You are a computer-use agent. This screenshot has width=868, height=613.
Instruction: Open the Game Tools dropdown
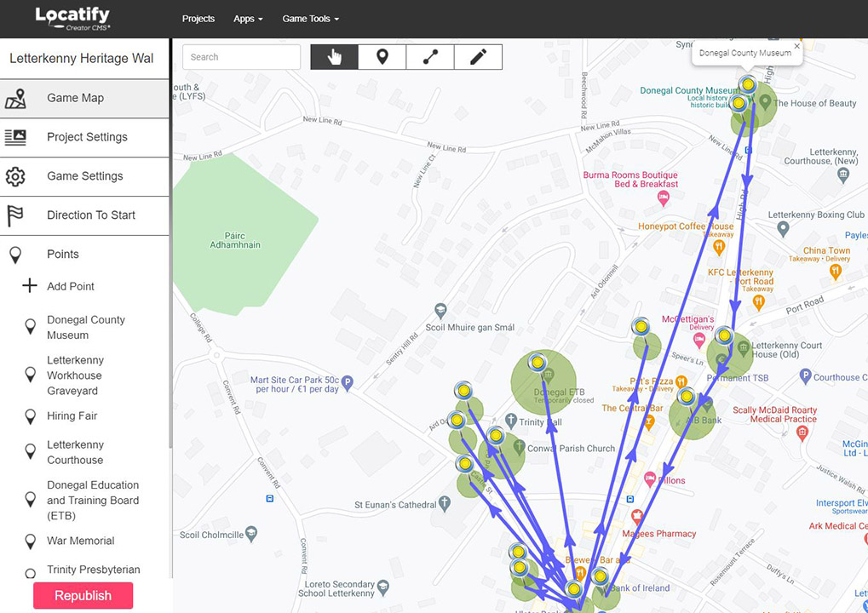coord(311,19)
